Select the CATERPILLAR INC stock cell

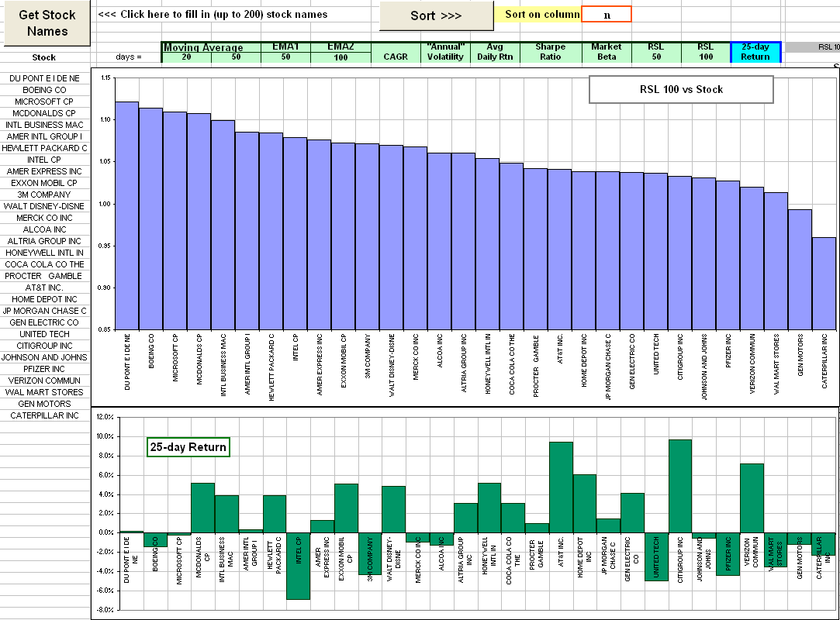[44, 416]
